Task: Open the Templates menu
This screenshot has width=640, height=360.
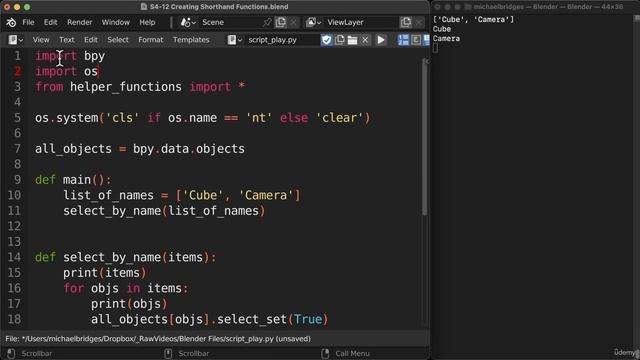Action: [x=191, y=40]
